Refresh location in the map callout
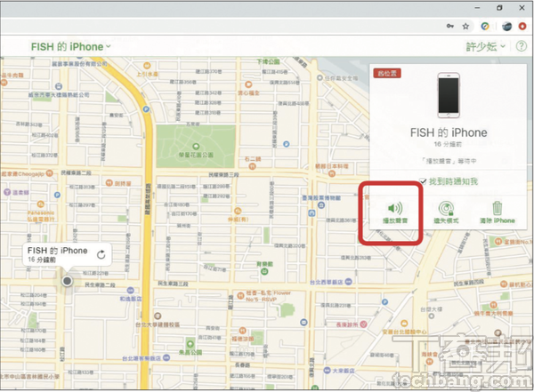The height and width of the screenshot is (392, 534). click(x=101, y=255)
